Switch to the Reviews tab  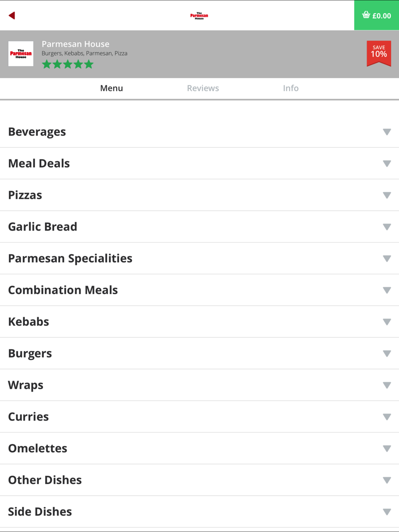click(x=203, y=88)
